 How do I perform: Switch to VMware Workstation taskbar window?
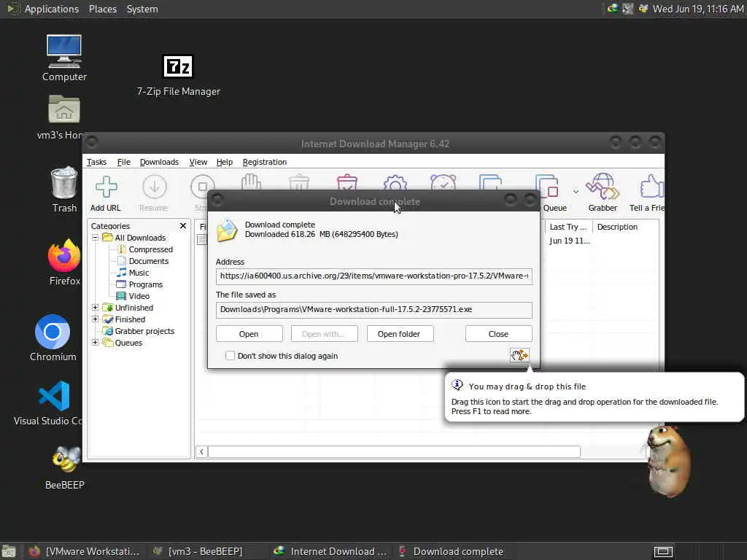[85, 551]
